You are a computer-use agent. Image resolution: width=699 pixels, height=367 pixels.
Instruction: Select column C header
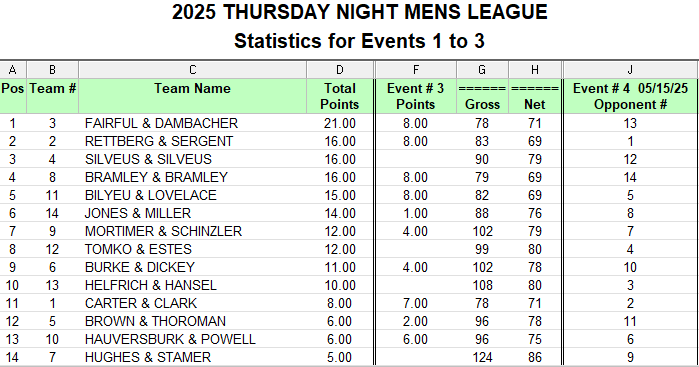[x=193, y=70]
